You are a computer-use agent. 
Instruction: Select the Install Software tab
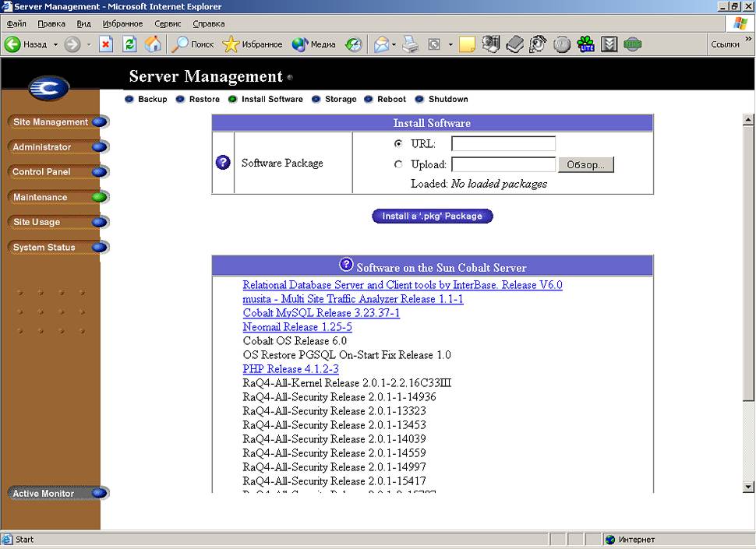[x=266, y=99]
